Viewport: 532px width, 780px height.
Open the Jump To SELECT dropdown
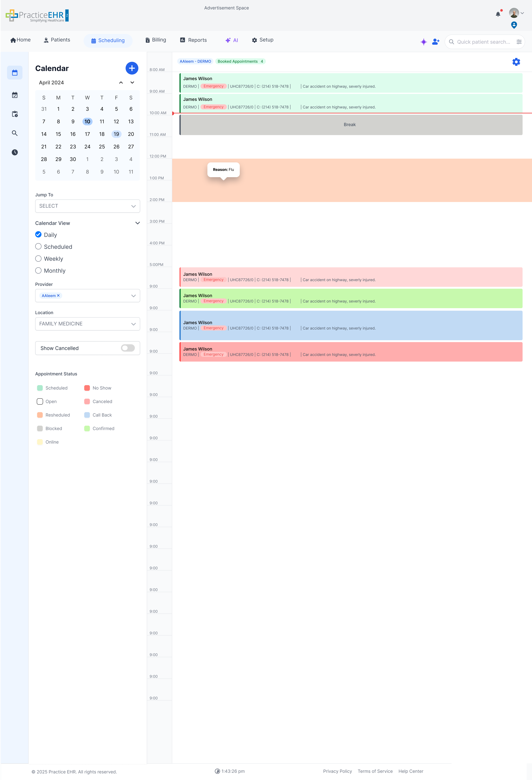pos(87,206)
